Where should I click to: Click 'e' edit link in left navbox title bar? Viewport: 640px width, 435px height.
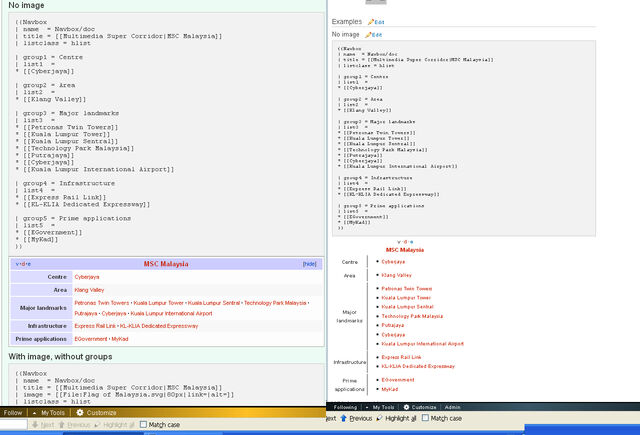pyautogui.click(x=29, y=264)
